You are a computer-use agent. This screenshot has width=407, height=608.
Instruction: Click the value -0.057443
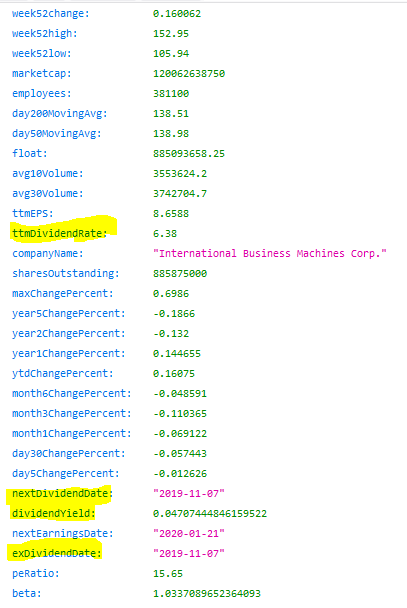180,453
